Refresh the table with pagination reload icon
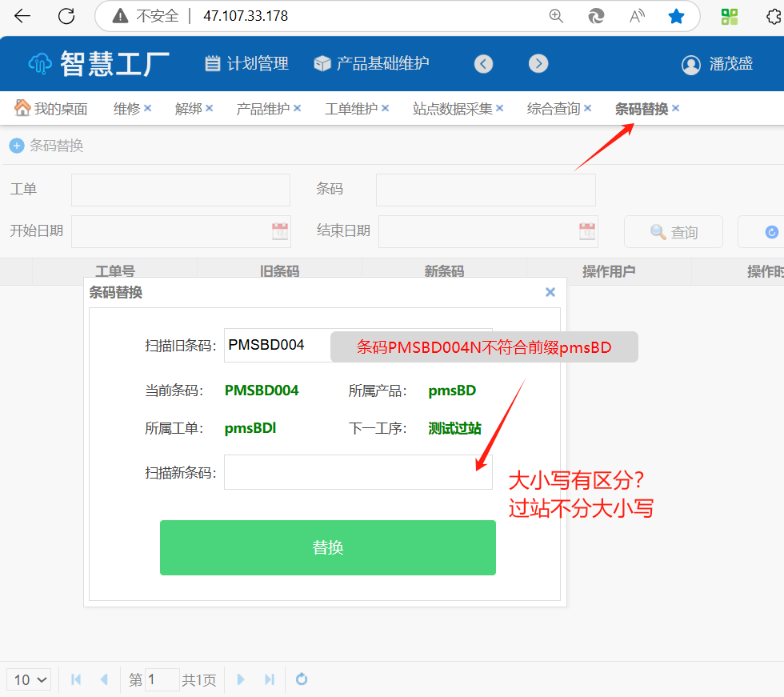 [302, 679]
